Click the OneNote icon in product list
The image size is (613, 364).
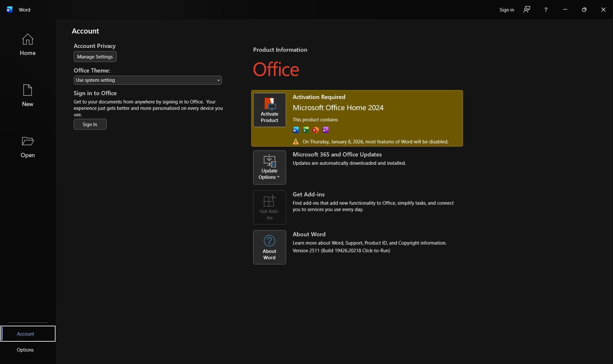[325, 130]
